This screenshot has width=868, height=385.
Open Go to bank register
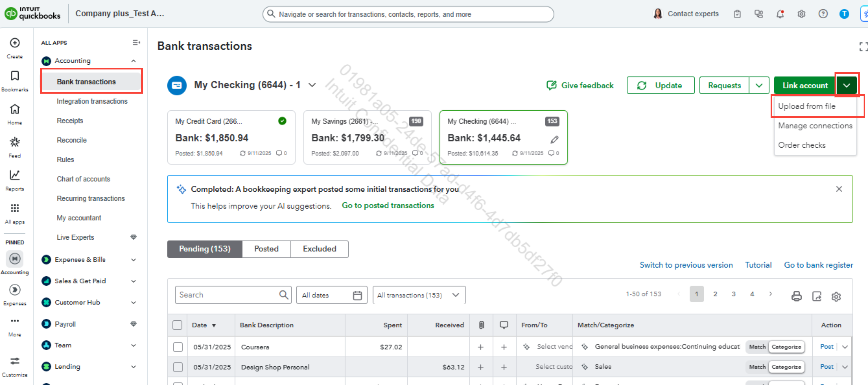(818, 265)
